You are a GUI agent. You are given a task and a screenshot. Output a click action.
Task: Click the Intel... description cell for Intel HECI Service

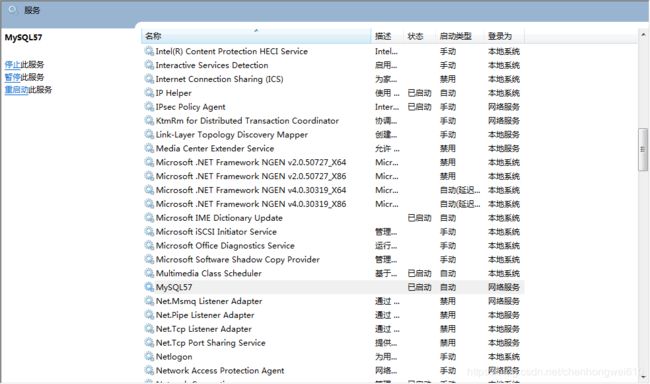pyautogui.click(x=386, y=51)
